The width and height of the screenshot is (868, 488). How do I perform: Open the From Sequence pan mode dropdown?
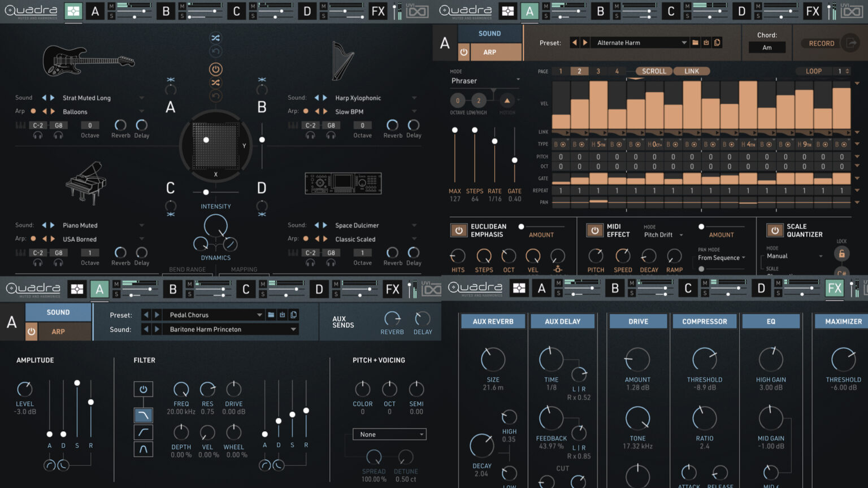coord(722,258)
